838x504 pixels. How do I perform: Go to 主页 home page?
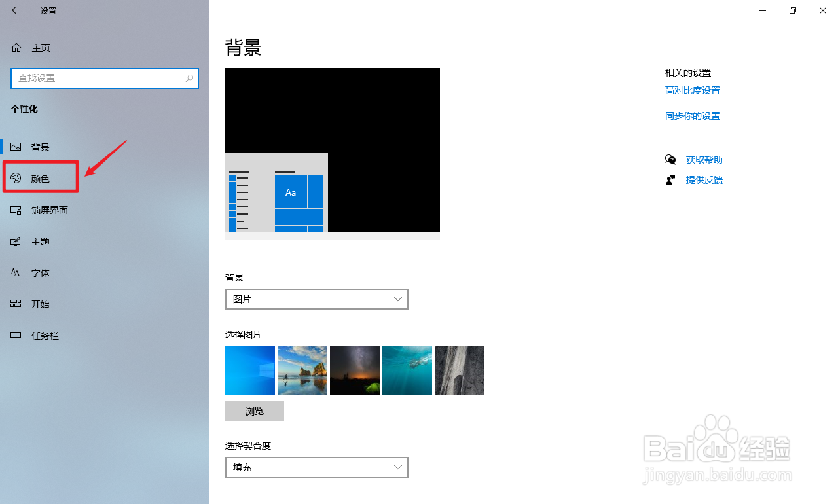click(105, 48)
